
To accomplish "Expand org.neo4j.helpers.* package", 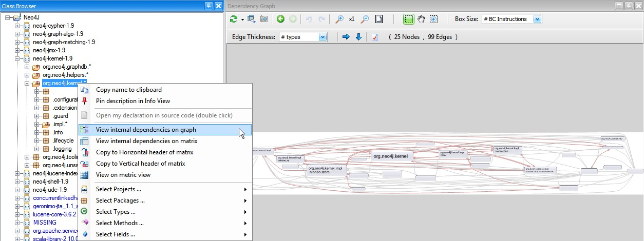I will 27,75.
